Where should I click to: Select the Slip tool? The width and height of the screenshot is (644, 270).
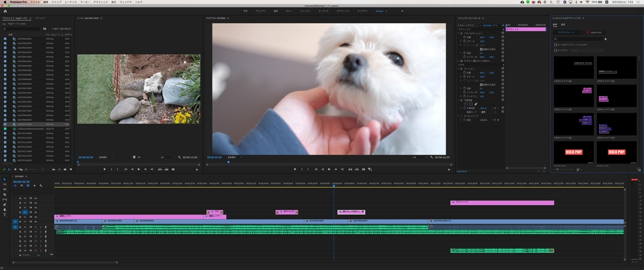click(x=5, y=199)
